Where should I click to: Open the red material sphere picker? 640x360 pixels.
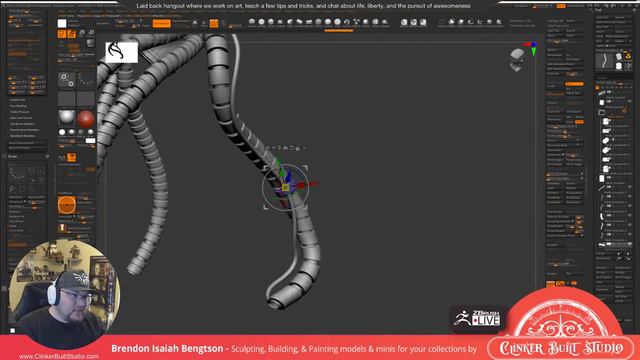(86, 119)
